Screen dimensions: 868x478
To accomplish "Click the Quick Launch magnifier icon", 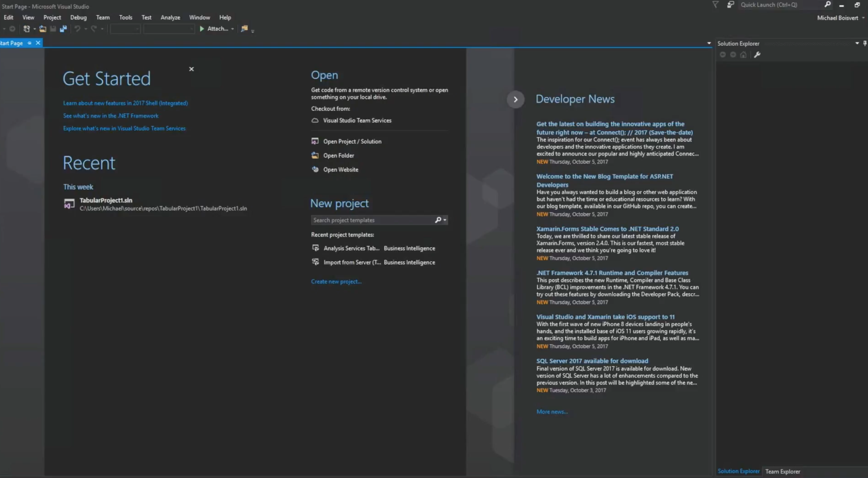I will click(x=827, y=5).
